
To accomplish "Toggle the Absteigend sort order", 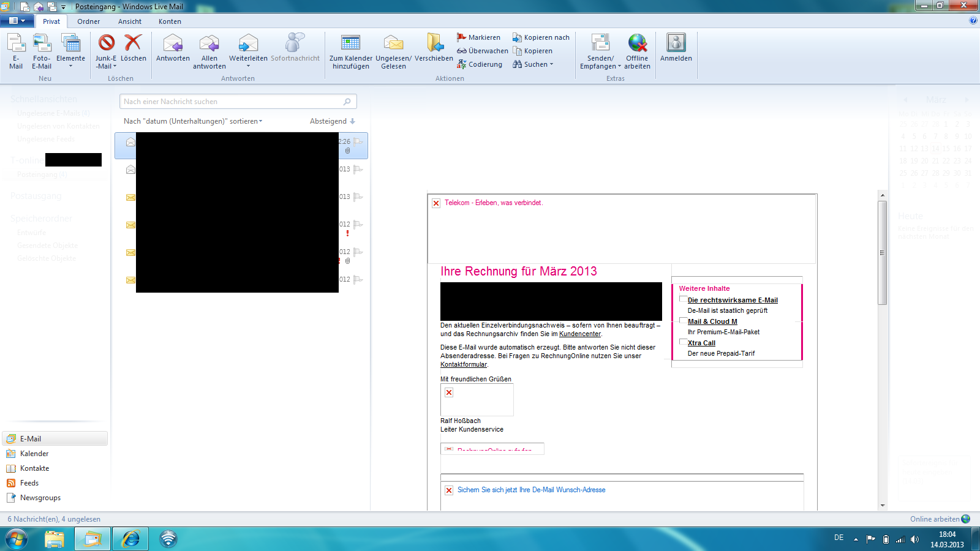I will click(332, 121).
